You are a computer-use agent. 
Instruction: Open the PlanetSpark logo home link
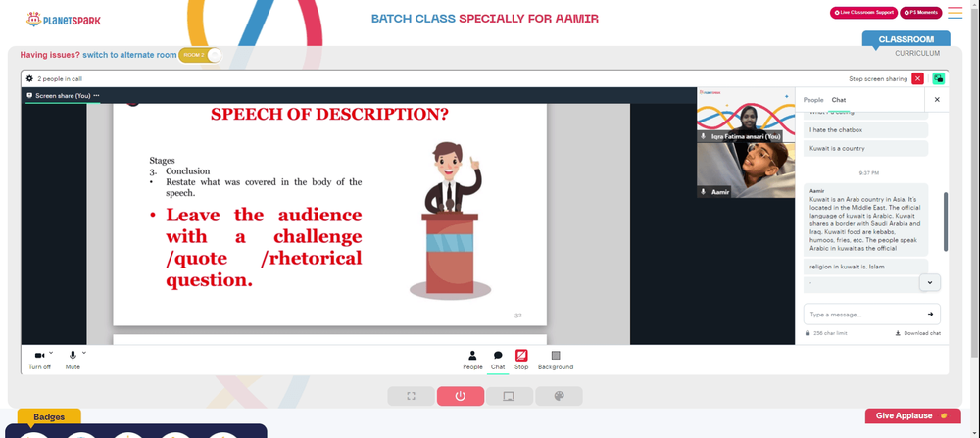tap(63, 20)
